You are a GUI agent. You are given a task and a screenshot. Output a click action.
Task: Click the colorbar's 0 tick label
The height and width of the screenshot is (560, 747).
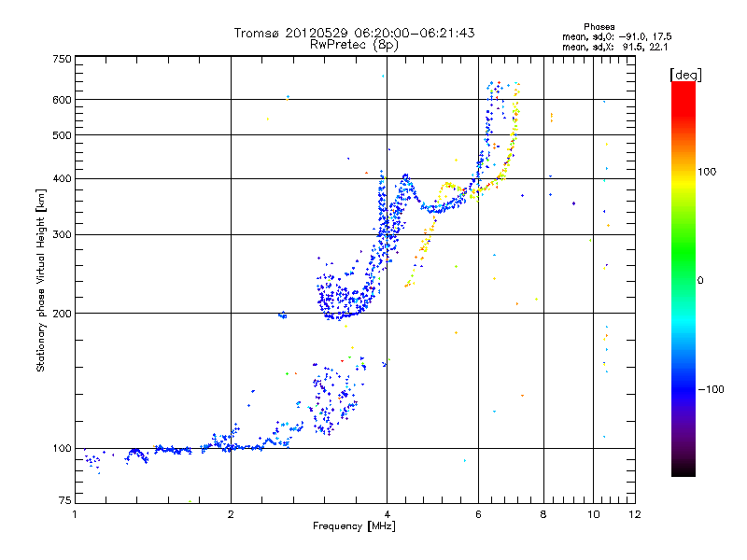click(x=700, y=280)
